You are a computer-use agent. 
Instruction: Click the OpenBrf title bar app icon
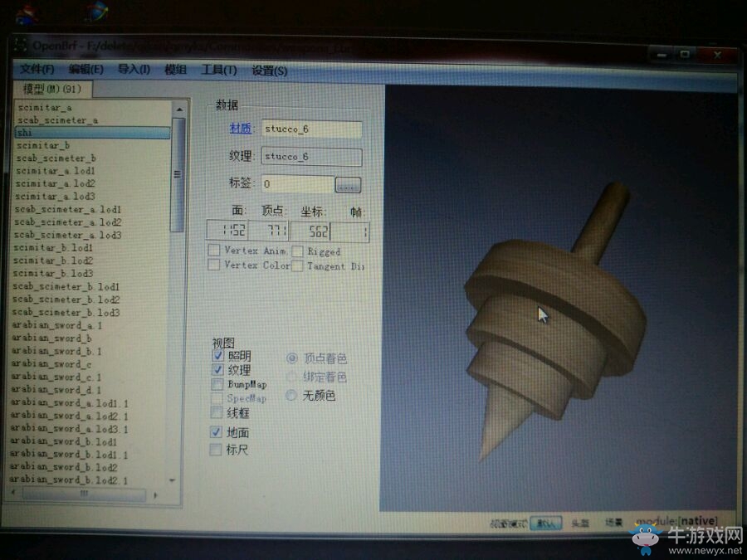(21, 46)
